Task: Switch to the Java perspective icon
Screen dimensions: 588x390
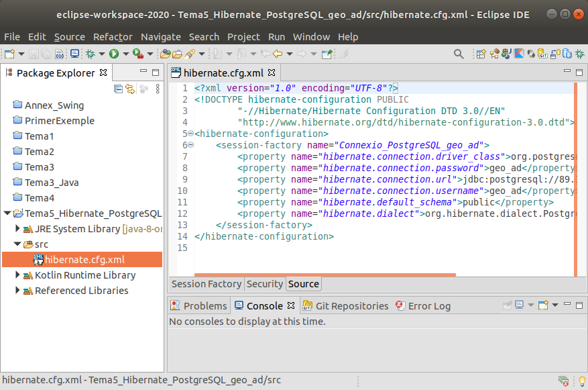Action: pyautogui.click(x=506, y=54)
